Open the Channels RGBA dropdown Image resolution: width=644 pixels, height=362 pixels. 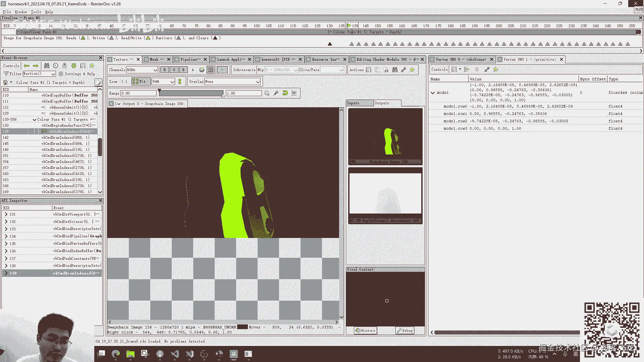[142, 70]
